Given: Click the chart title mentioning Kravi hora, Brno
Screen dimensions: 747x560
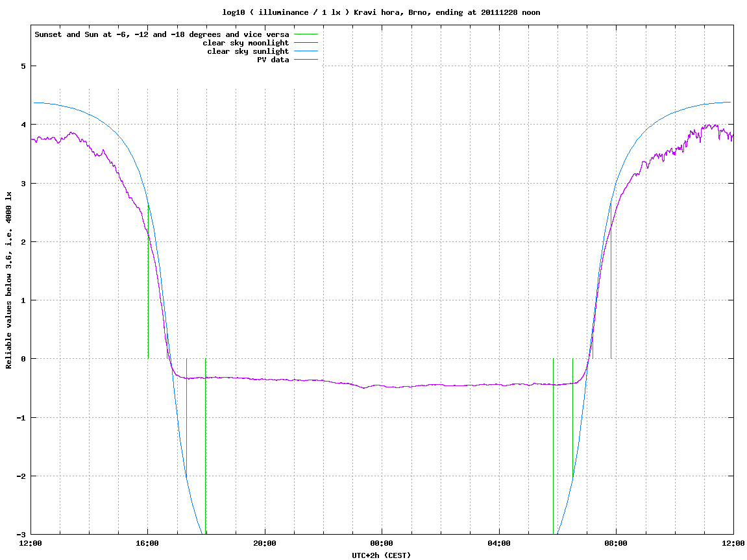Looking at the screenshot, I should click(x=381, y=12).
